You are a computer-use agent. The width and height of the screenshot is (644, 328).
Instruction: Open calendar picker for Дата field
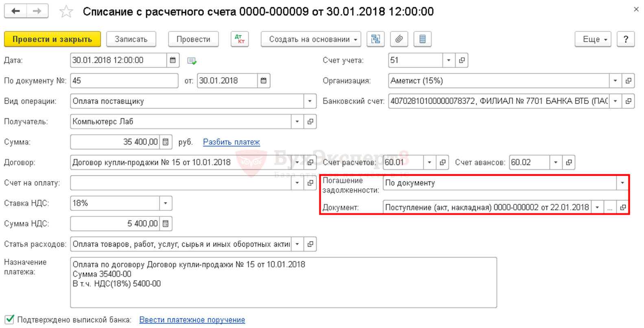[173, 60]
